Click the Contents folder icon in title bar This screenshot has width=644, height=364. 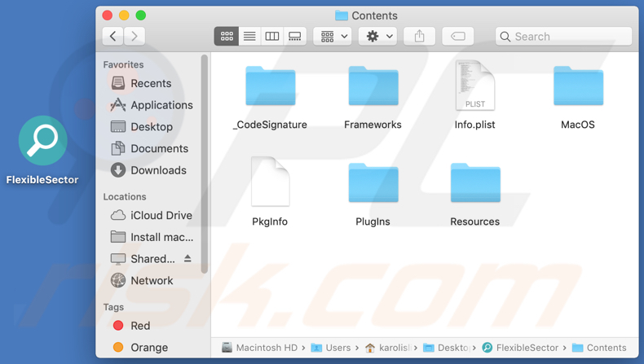tap(342, 15)
